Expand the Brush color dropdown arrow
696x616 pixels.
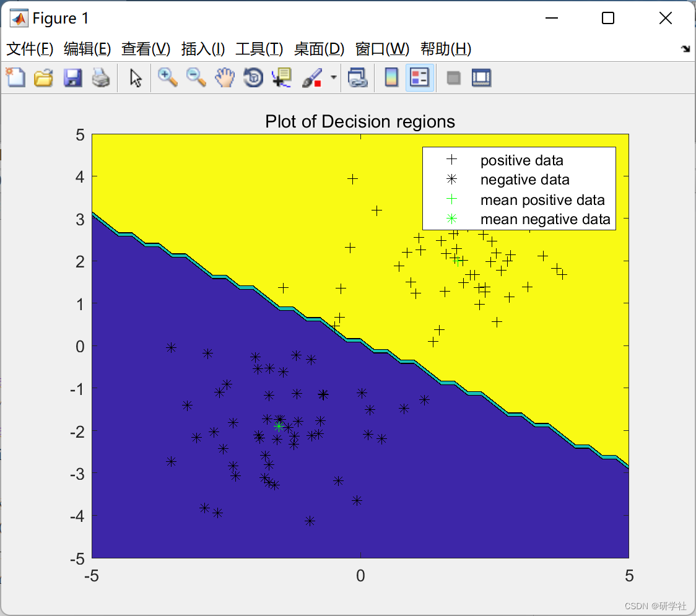coord(333,77)
